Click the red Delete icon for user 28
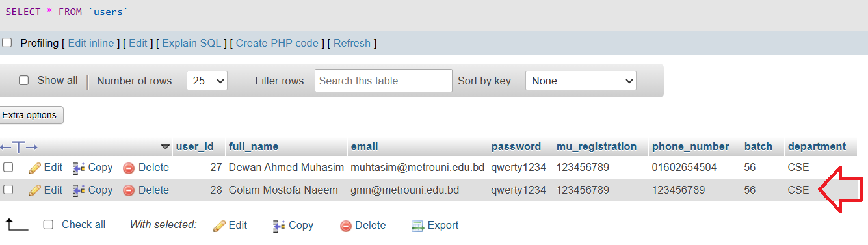The height and width of the screenshot is (245, 868). (129, 190)
